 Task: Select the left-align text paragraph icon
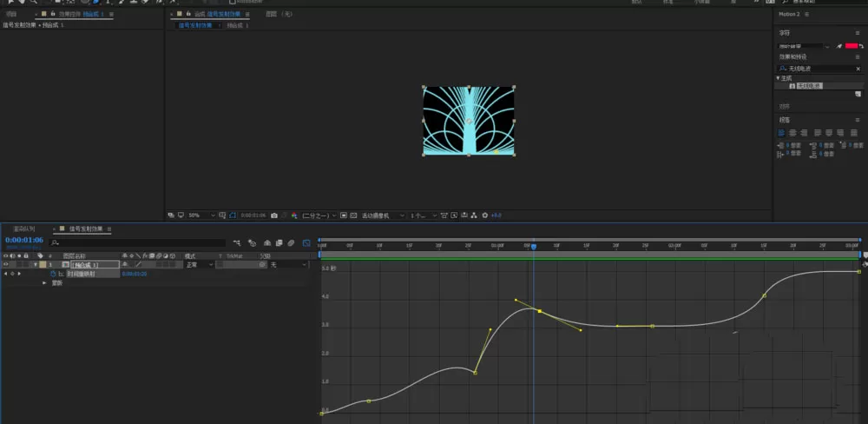click(781, 133)
